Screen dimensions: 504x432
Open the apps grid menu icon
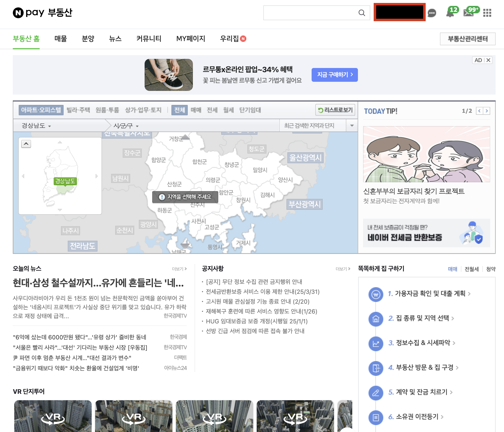(487, 13)
